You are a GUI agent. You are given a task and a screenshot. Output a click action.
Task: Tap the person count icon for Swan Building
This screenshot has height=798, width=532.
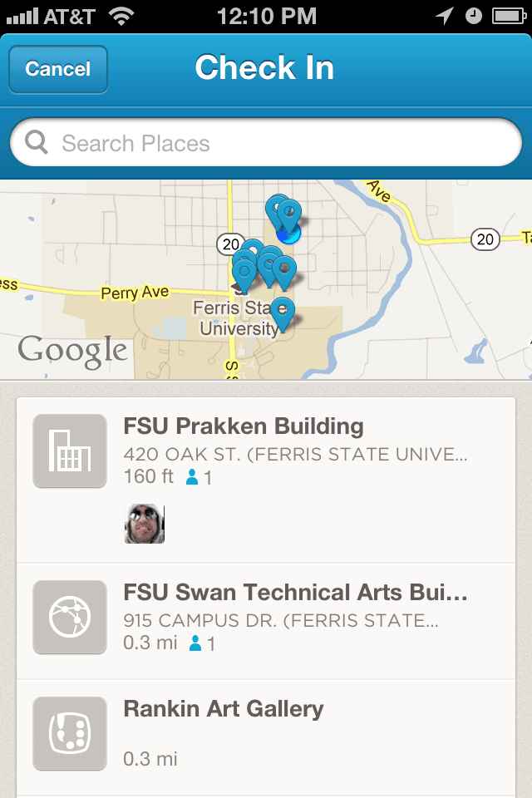click(196, 644)
